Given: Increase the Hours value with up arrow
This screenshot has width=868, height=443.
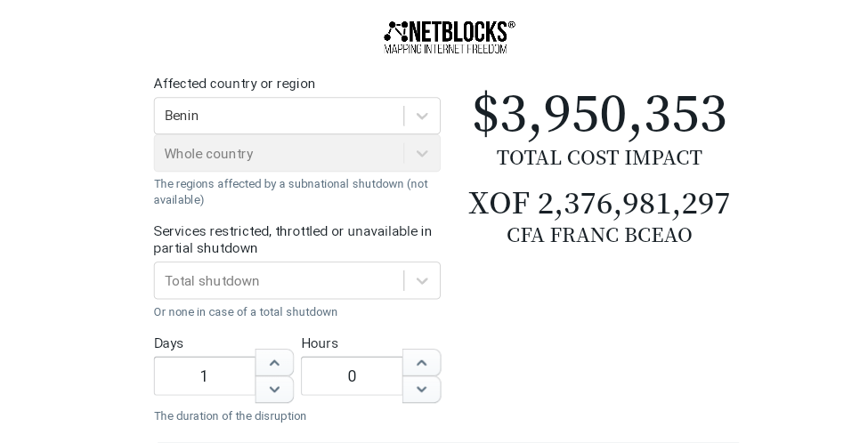Looking at the screenshot, I should click(422, 363).
